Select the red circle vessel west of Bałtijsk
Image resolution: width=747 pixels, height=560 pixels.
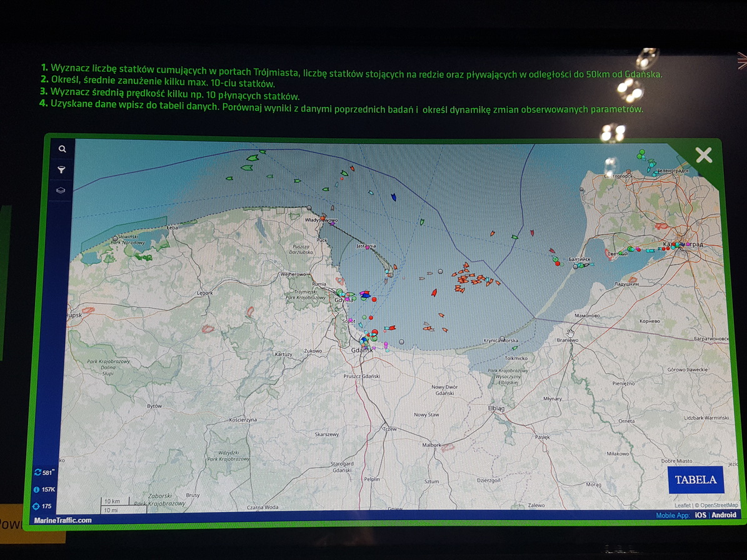point(558,263)
